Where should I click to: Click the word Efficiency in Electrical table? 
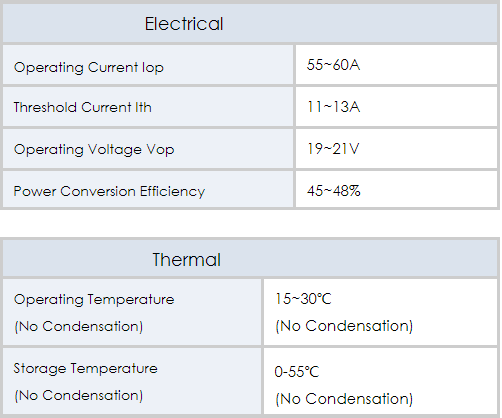pos(172,192)
